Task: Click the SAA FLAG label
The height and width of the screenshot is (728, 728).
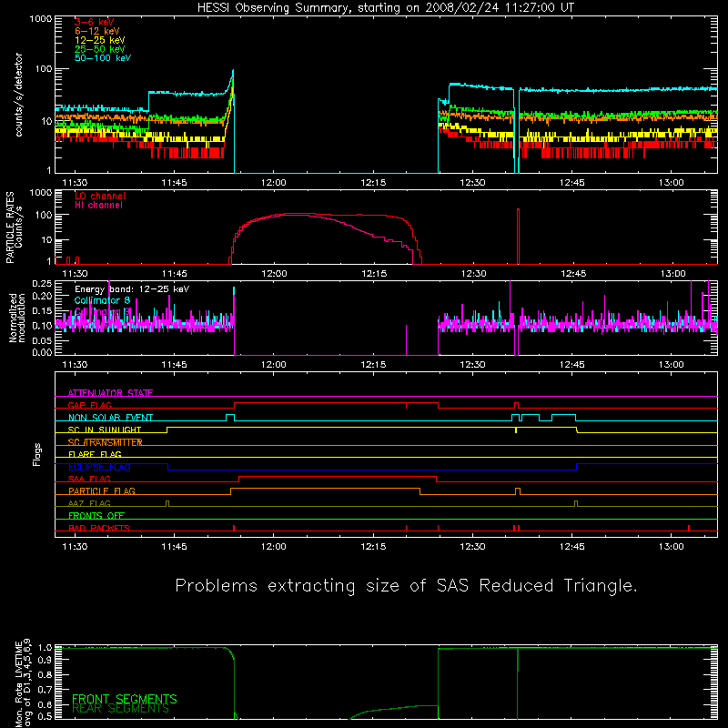Action: 89,480
